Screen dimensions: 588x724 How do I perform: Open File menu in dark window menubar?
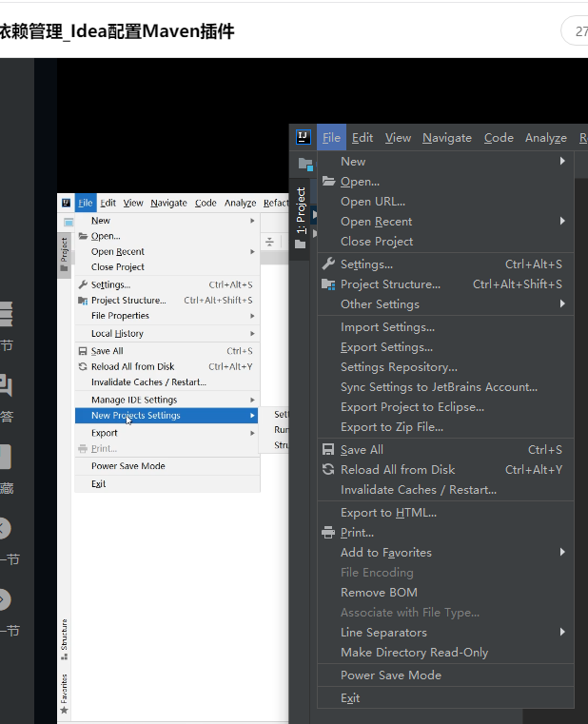point(331,138)
